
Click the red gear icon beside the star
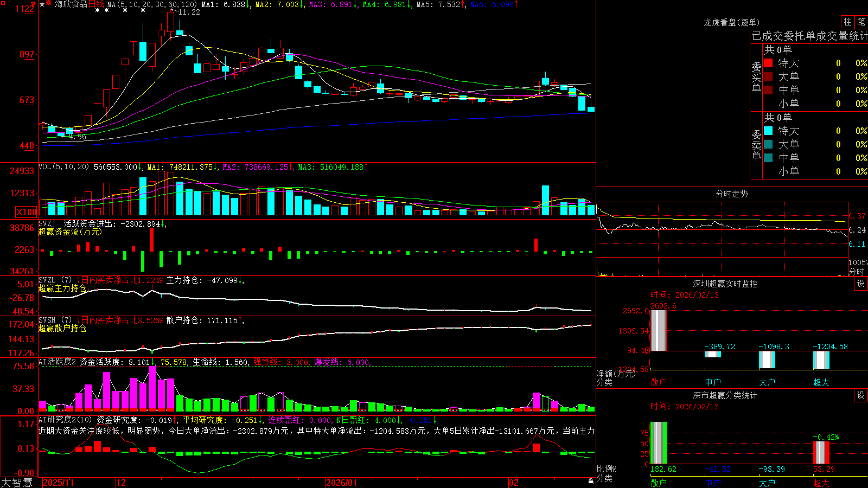click(x=49, y=4)
